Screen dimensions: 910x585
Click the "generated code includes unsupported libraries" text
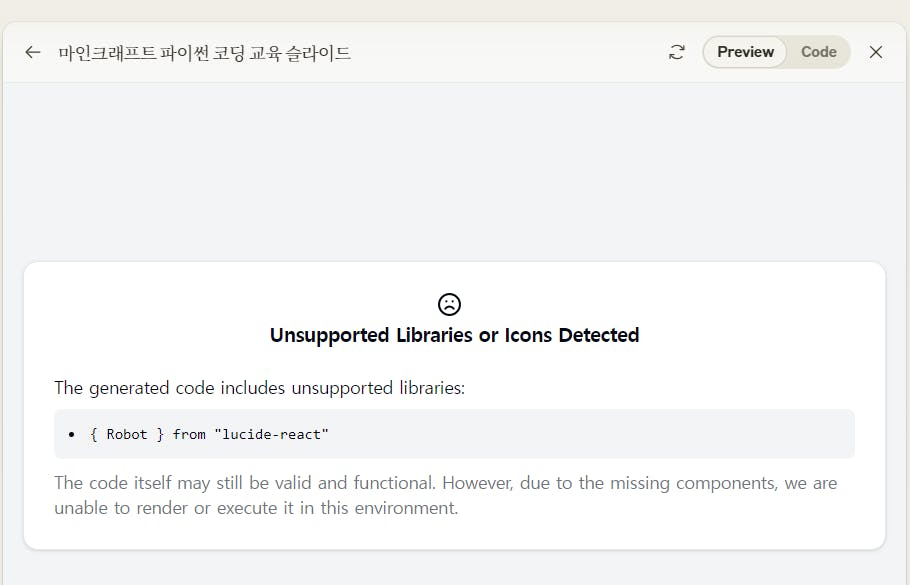tap(260, 387)
